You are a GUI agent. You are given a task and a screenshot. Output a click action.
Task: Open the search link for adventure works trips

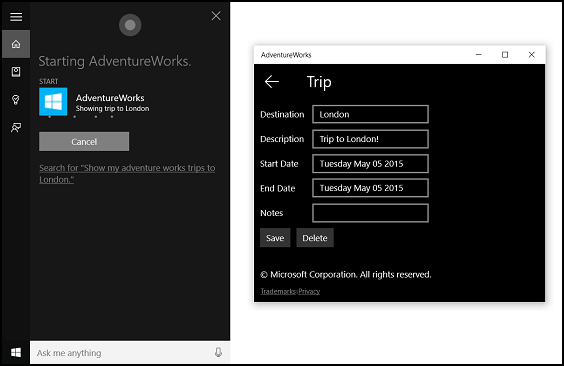point(127,174)
